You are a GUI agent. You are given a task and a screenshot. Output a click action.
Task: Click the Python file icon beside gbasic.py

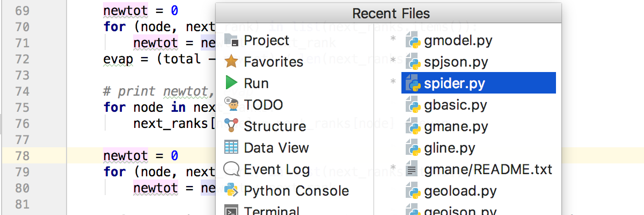point(412,105)
